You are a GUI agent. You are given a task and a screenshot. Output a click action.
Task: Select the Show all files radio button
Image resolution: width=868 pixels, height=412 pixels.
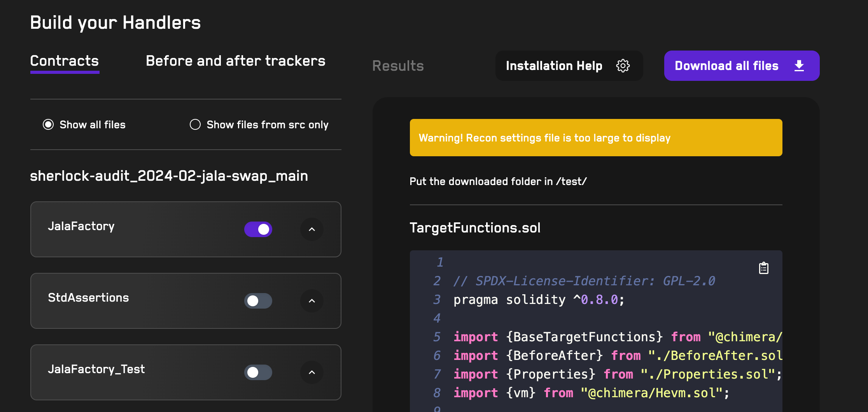[48, 124]
